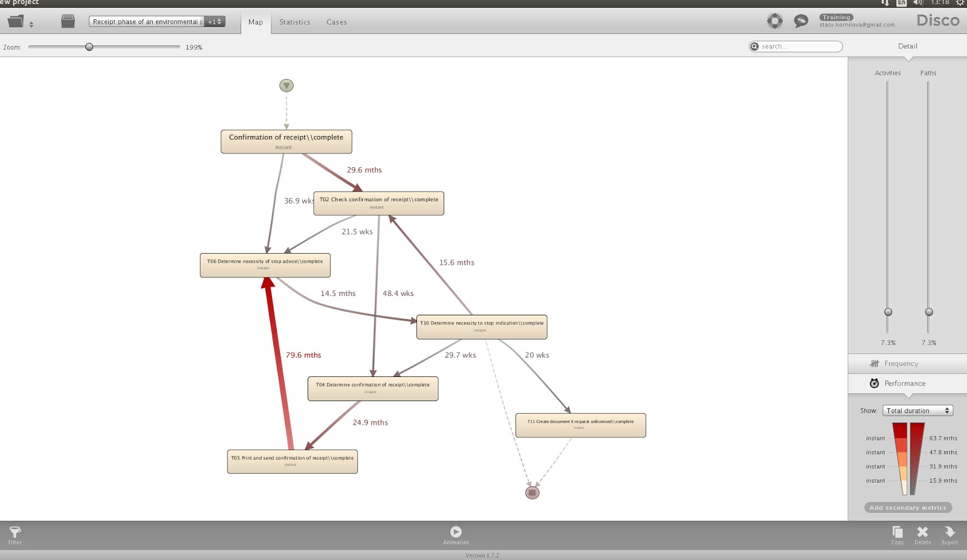The image size is (967, 560).
Task: Open the Cases tab
Action: tap(336, 22)
